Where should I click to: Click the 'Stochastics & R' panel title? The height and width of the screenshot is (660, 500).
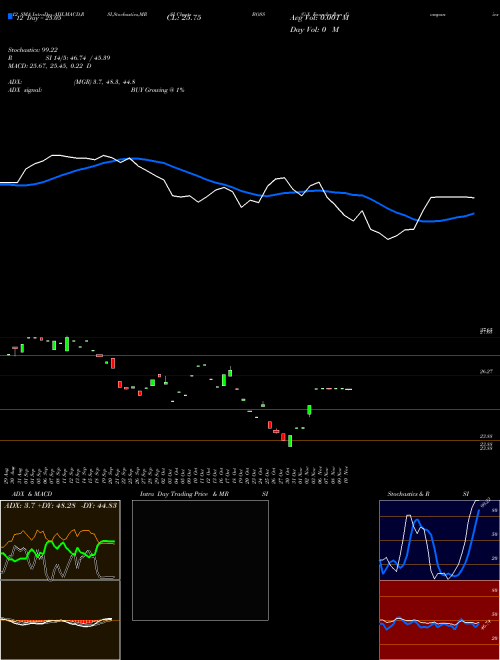408,494
